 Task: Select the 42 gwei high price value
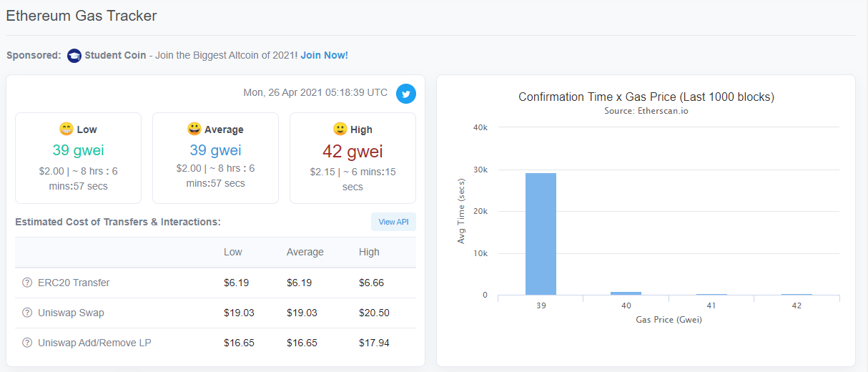pyautogui.click(x=352, y=152)
